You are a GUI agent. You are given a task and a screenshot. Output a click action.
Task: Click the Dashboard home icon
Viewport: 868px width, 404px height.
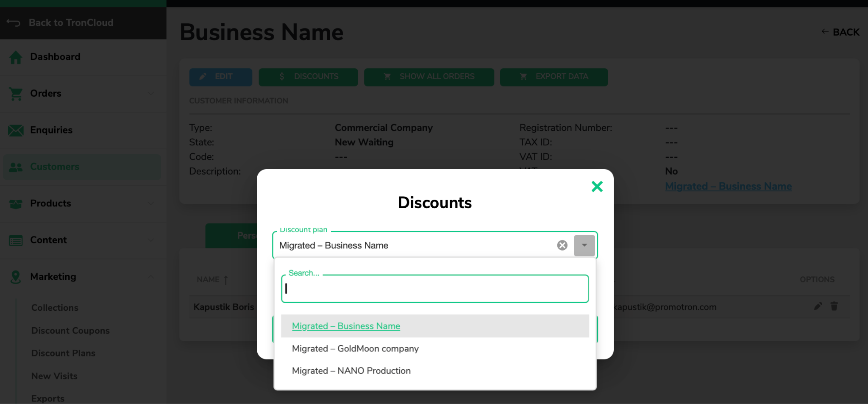[16, 57]
